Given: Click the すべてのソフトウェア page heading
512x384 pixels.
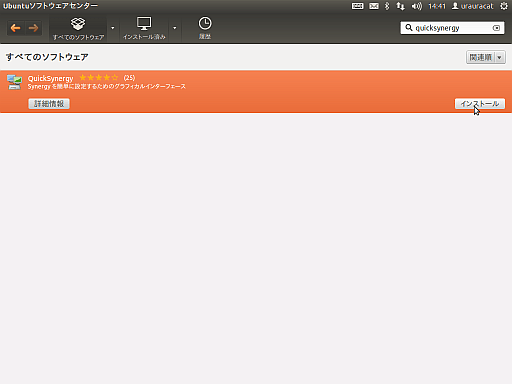Looking at the screenshot, I should [47, 57].
